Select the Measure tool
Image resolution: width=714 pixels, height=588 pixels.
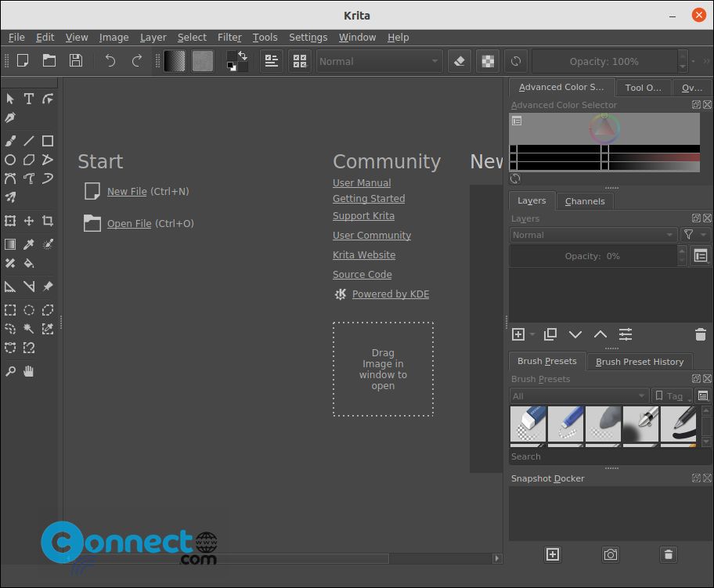coord(29,287)
